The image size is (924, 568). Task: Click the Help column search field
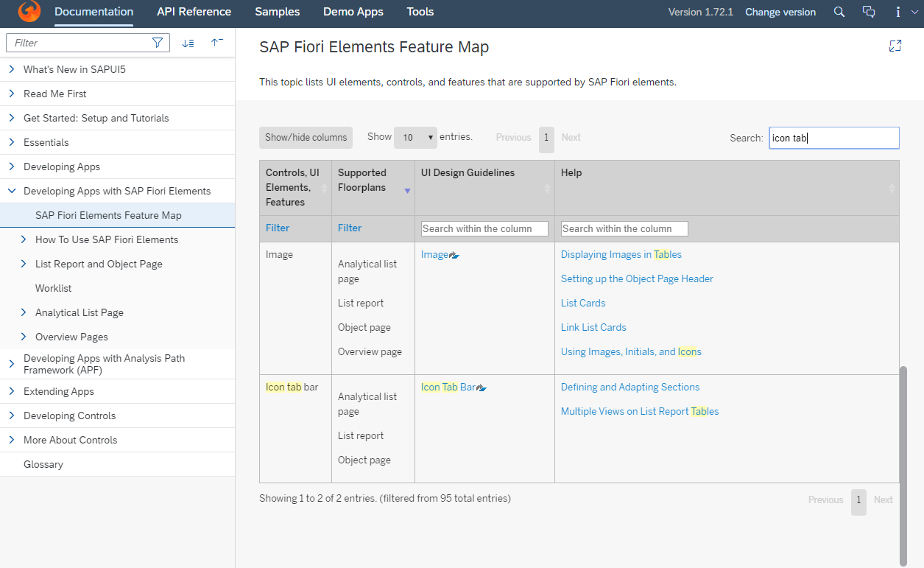click(624, 228)
